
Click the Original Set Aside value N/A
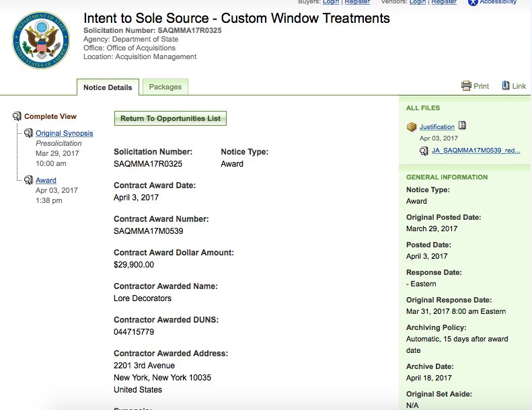pyautogui.click(x=412, y=405)
